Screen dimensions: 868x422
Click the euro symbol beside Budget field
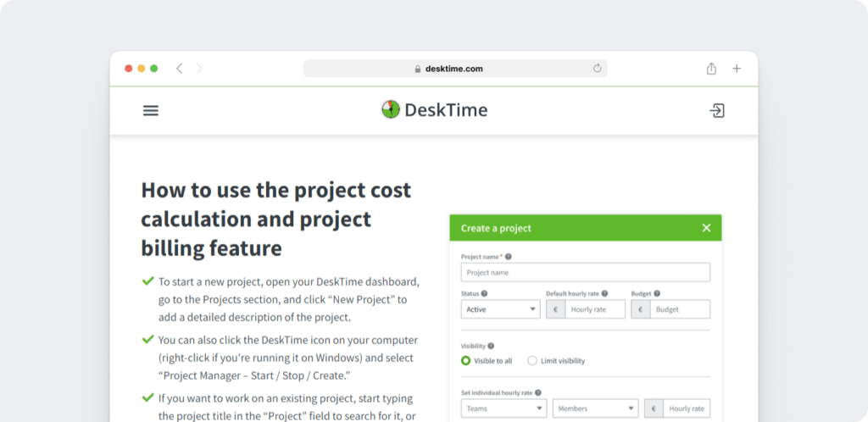coord(641,309)
